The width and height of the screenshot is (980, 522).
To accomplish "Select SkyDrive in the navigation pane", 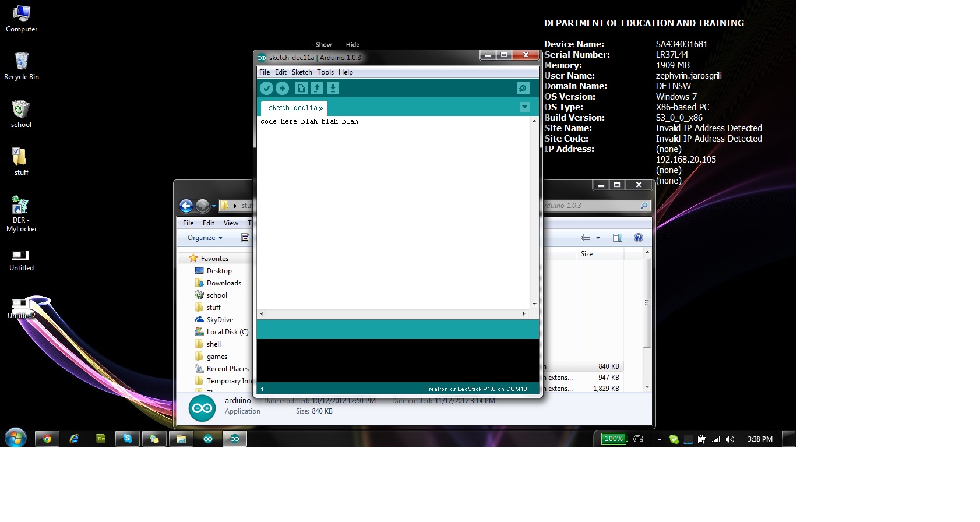I will pyautogui.click(x=220, y=320).
